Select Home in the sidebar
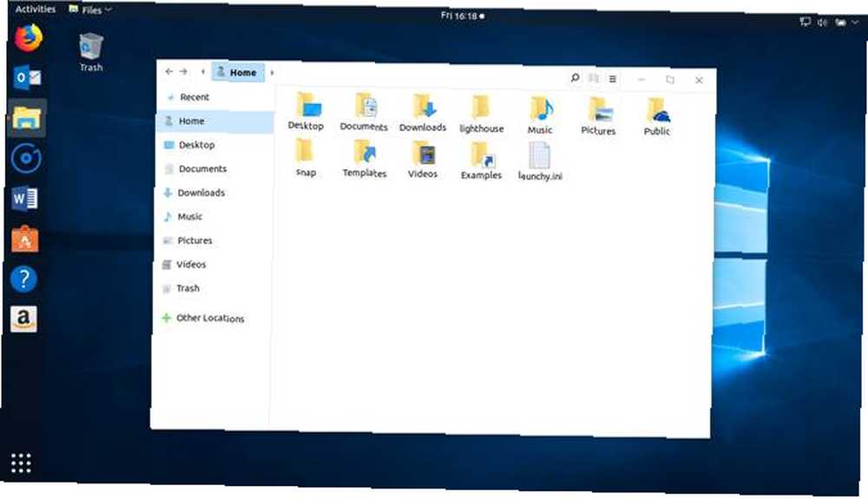 [x=215, y=121]
